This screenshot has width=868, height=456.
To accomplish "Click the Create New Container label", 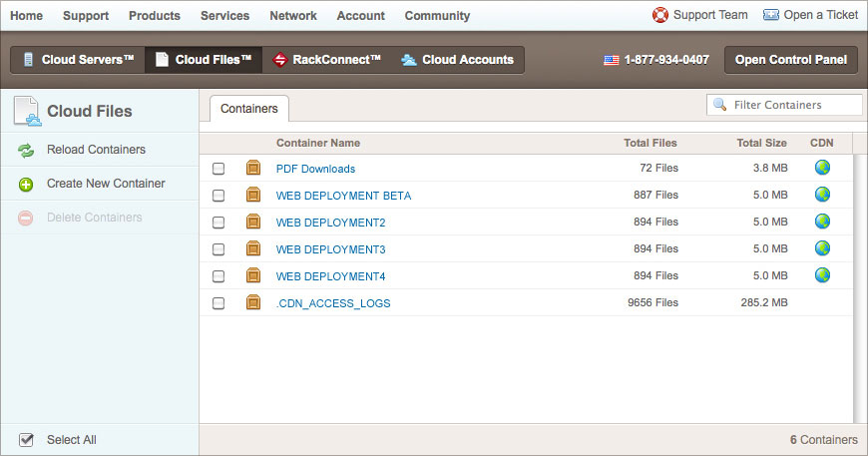I will pos(106,184).
